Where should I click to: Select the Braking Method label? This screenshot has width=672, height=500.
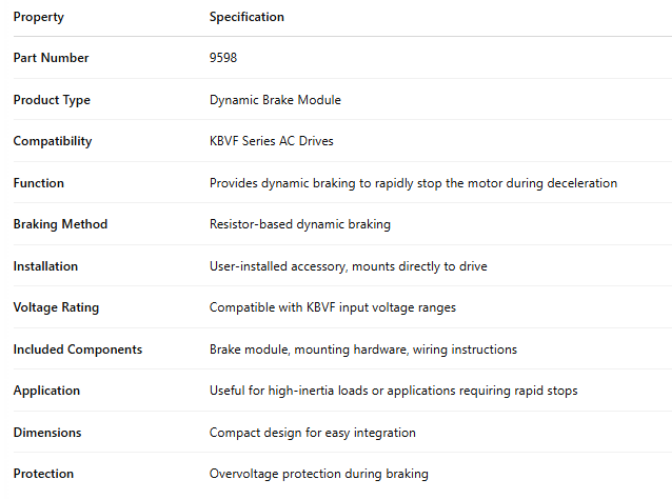(x=60, y=224)
